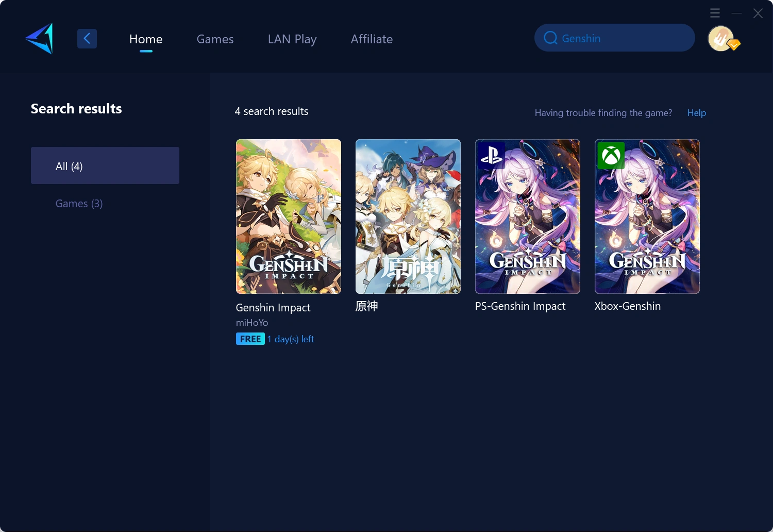
Task: Open the hamburger menu icon
Action: [x=715, y=13]
